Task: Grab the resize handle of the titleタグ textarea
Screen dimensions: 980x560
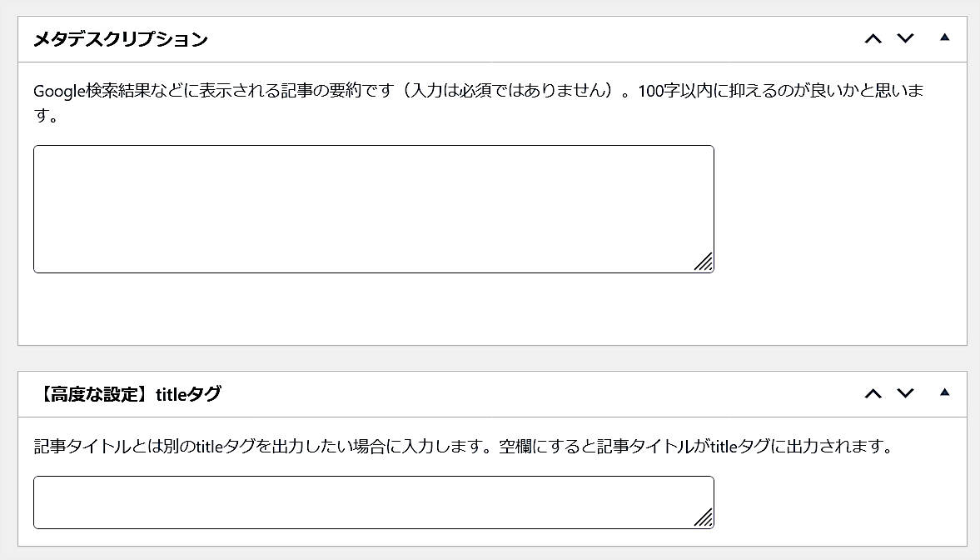Action: (x=704, y=518)
